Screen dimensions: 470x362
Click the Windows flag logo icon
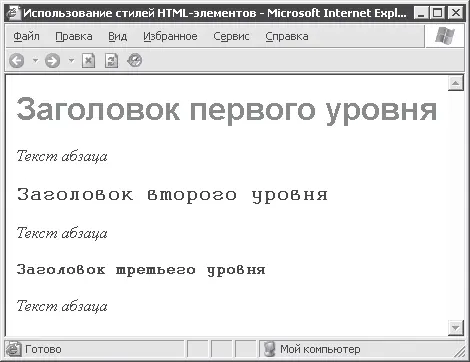click(x=445, y=35)
